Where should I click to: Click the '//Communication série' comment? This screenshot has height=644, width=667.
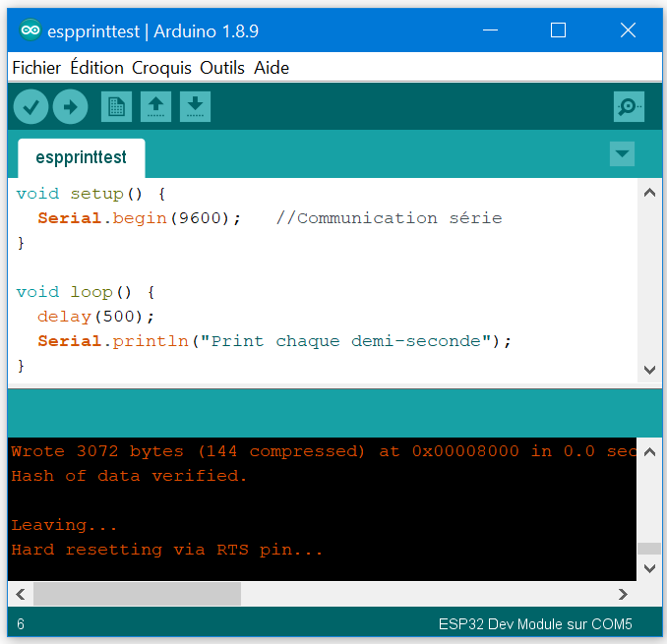pyautogui.click(x=389, y=218)
